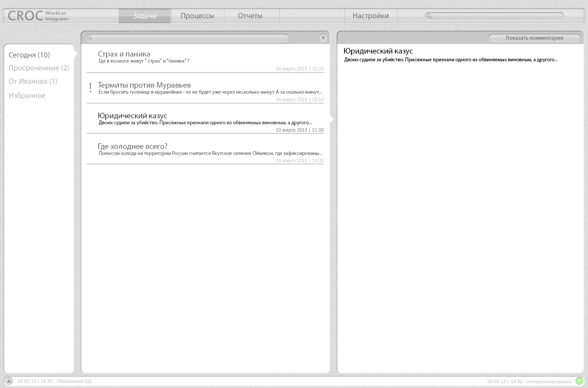The image size is (588, 388).
Task: Click the Показать комментарии button
Action: point(535,38)
